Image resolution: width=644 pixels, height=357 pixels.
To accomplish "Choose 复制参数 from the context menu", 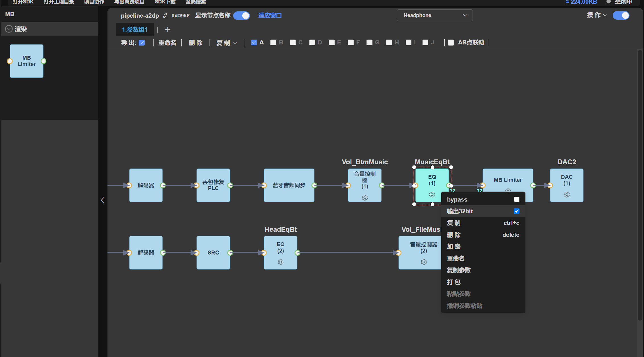I will 459,270.
